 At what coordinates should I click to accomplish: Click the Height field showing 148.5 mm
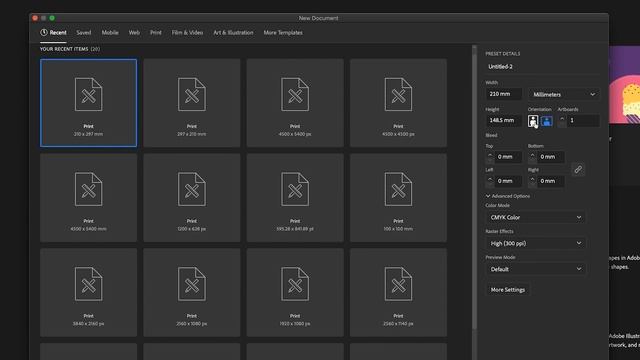tap(504, 120)
